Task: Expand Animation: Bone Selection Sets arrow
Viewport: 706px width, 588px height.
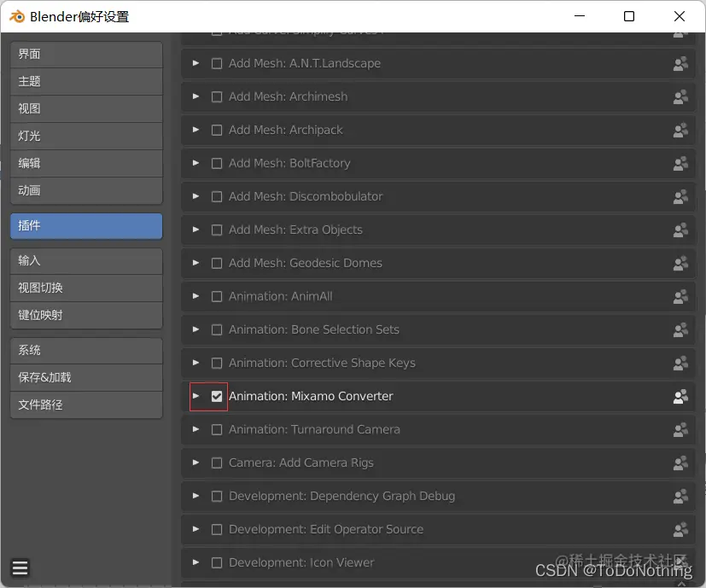Action: pyautogui.click(x=195, y=330)
